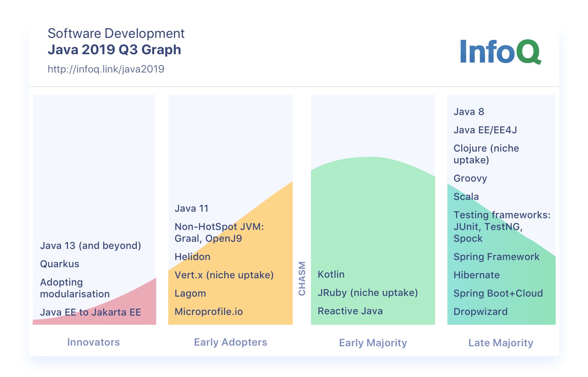The image size is (588, 377).
Task: Click the Java 2019 Q3 Graph title
Action: pos(114,50)
